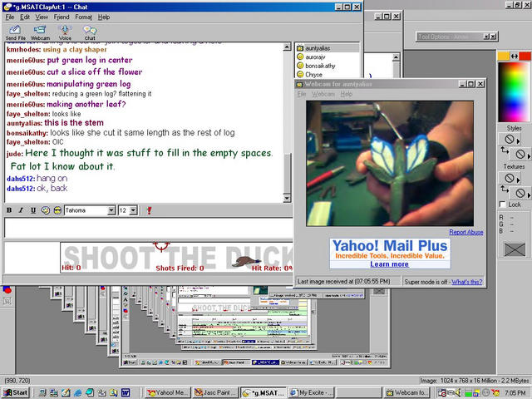Open the chat View menu
This screenshot has height=399, width=532.
[42, 17]
